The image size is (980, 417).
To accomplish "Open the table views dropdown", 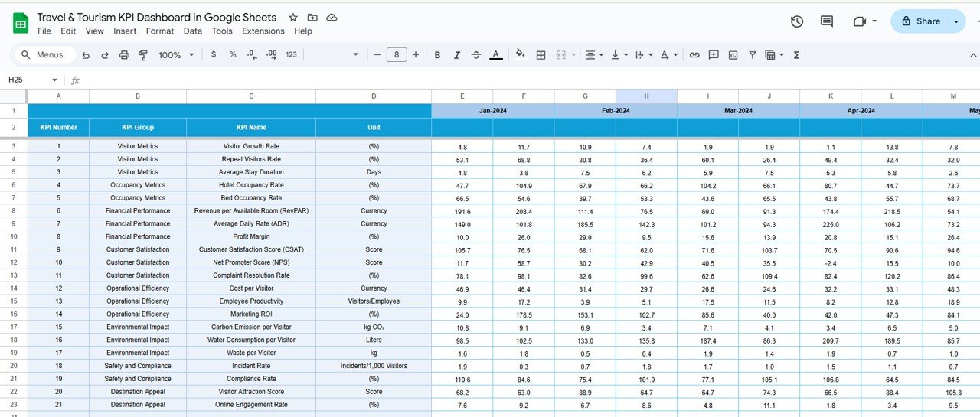I will (774, 55).
